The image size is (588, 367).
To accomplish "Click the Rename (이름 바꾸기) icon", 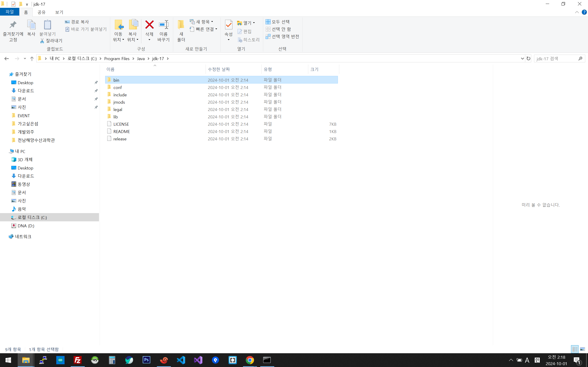I will coord(163,25).
